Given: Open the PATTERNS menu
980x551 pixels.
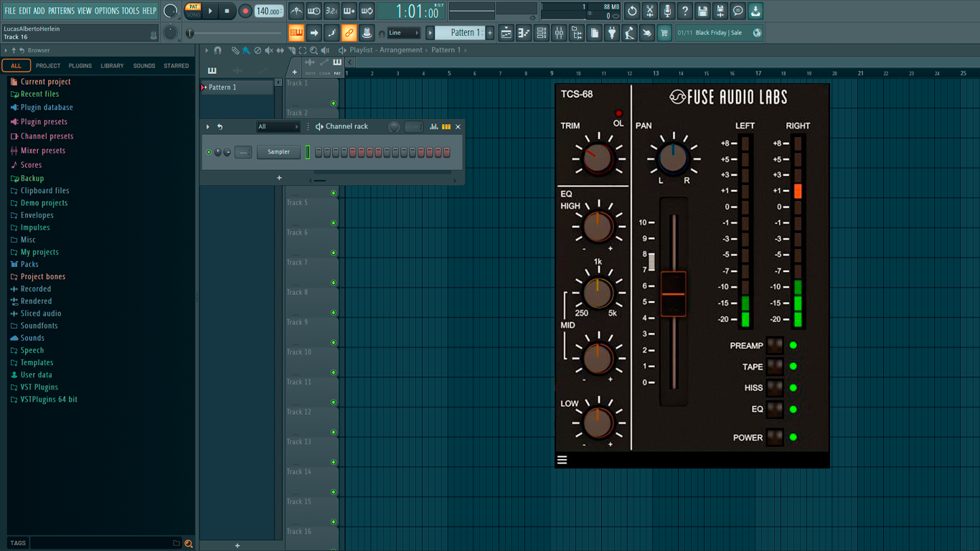Looking at the screenshot, I should 61,11.
